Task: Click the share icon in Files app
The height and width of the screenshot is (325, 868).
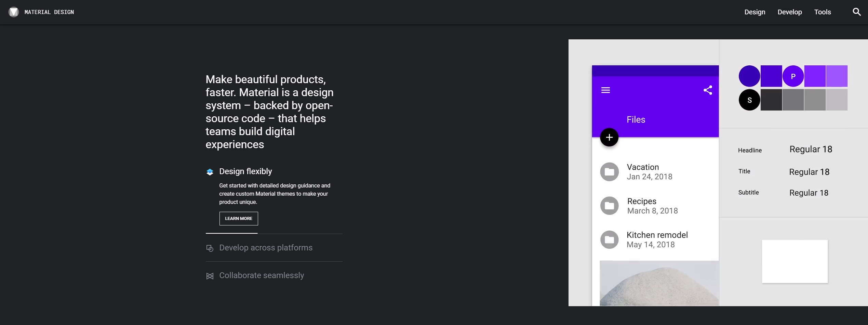Action: pyautogui.click(x=708, y=90)
